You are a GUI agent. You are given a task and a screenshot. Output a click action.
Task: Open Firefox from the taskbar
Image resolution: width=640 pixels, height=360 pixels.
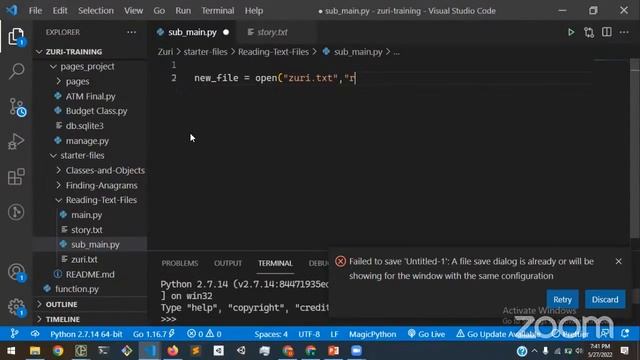tap(173, 351)
